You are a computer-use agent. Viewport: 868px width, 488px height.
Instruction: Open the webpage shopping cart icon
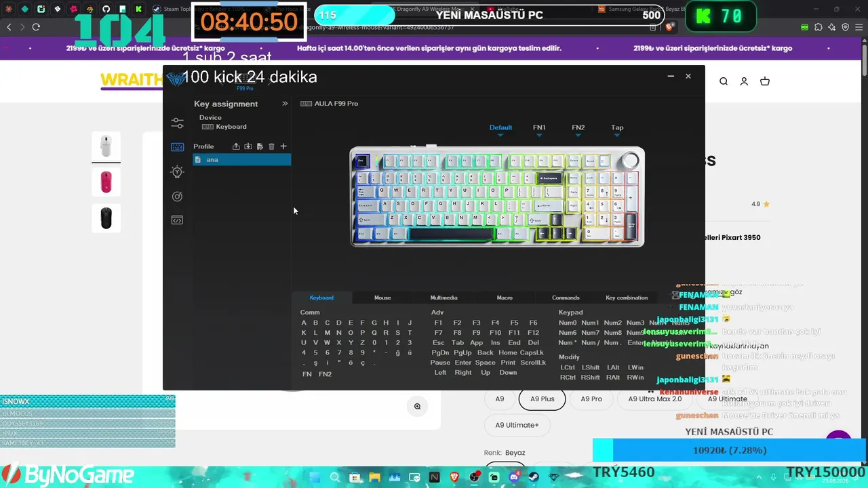pyautogui.click(x=765, y=81)
